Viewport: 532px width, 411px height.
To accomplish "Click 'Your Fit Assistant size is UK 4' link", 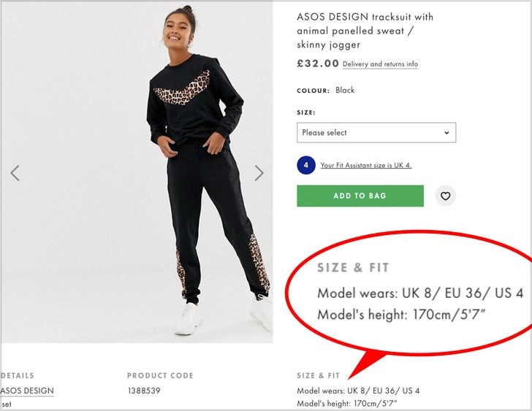I will click(x=365, y=165).
